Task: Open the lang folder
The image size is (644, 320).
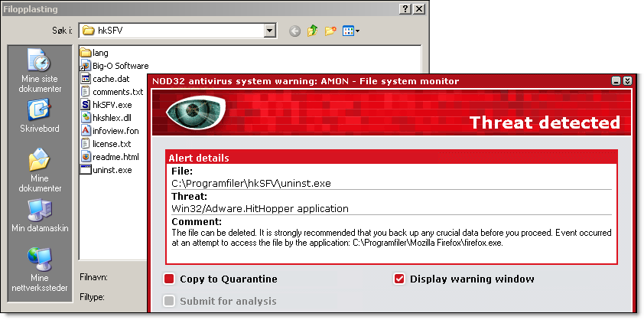Action: (x=94, y=53)
